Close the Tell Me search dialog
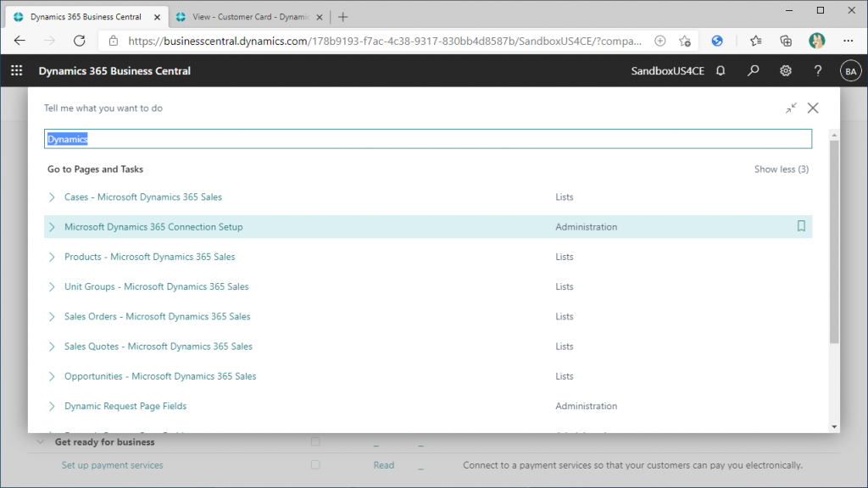The width and height of the screenshot is (868, 488). point(813,108)
